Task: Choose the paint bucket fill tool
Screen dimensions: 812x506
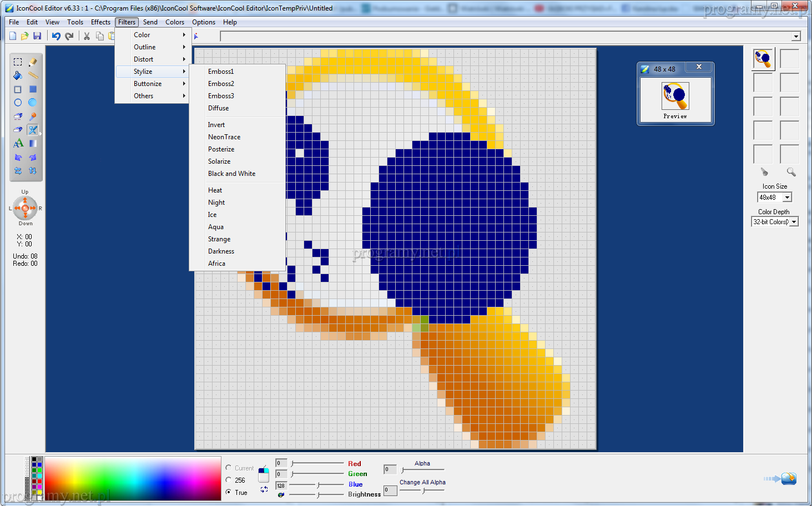Action: coord(18,75)
